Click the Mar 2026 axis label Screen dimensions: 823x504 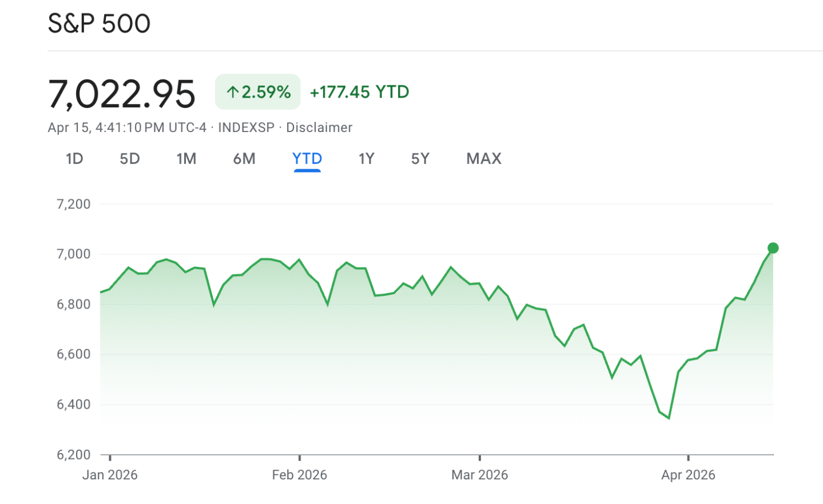click(x=479, y=475)
